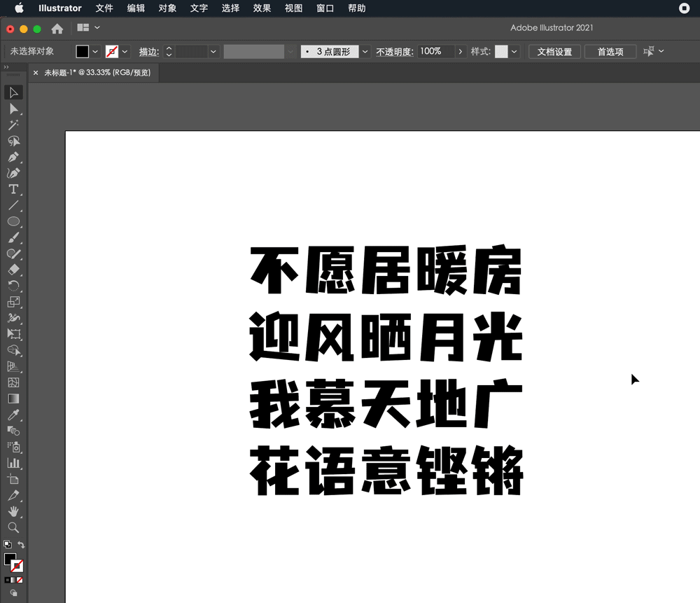Image resolution: width=700 pixels, height=603 pixels.
Task: Select the Ellipse shape tool
Action: tap(13, 221)
